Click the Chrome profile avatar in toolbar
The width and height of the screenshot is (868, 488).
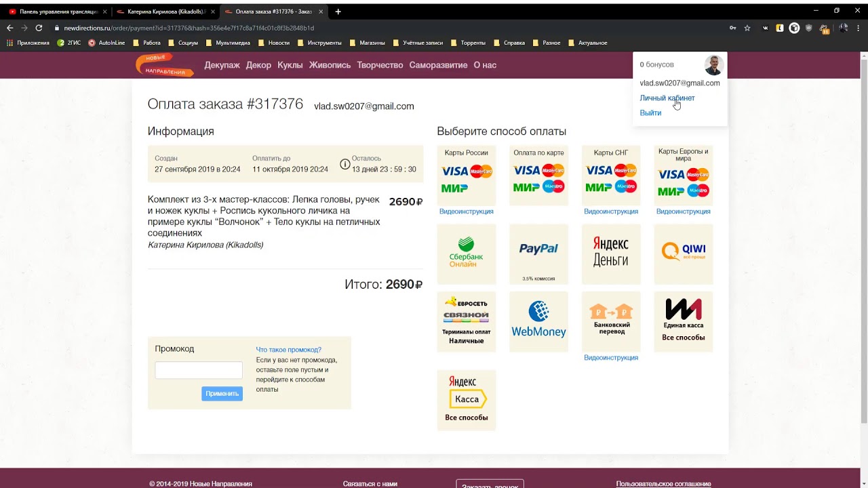click(844, 28)
